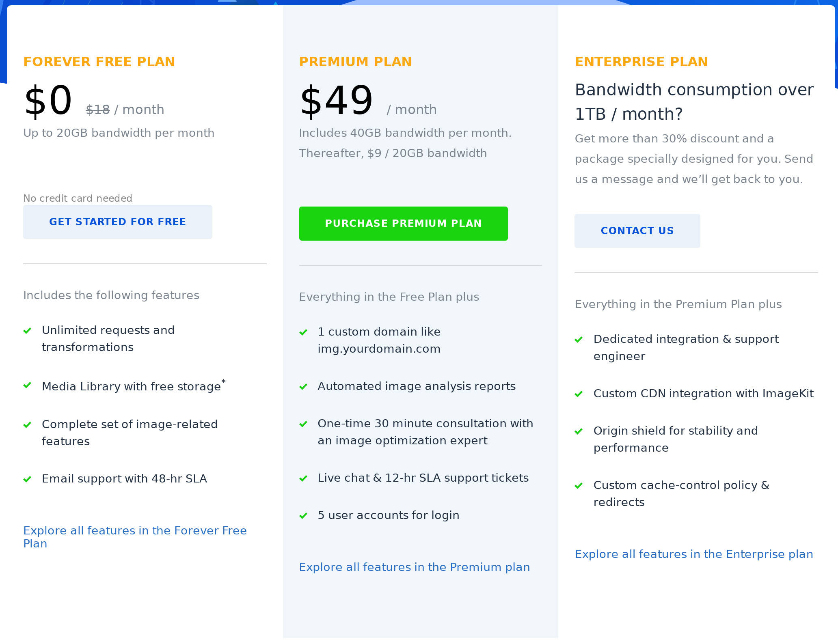Screen dimensions: 838x644
Task: Toggle checkmark for Custom cache-control policy
Action: (x=580, y=486)
